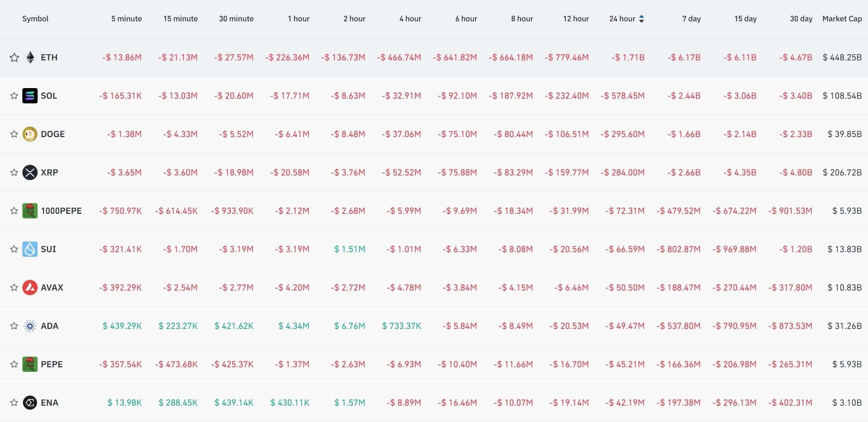
Task: Select ENA 2 hour value $ 1.57M
Action: click(350, 403)
